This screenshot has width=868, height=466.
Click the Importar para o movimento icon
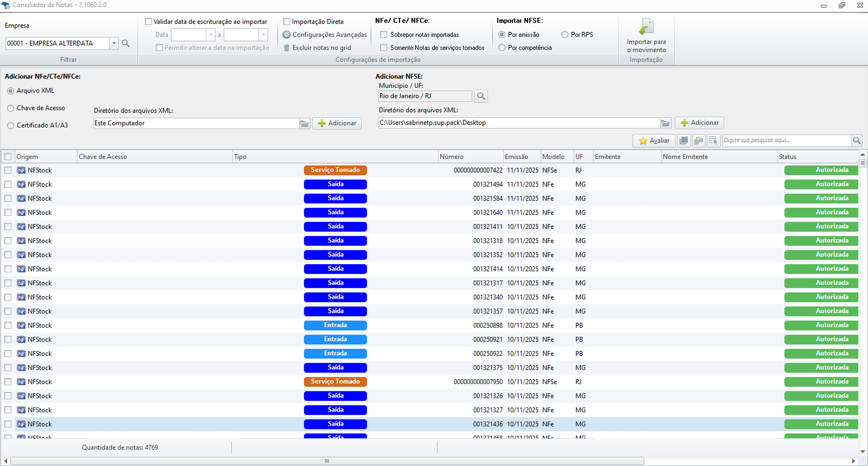click(646, 27)
